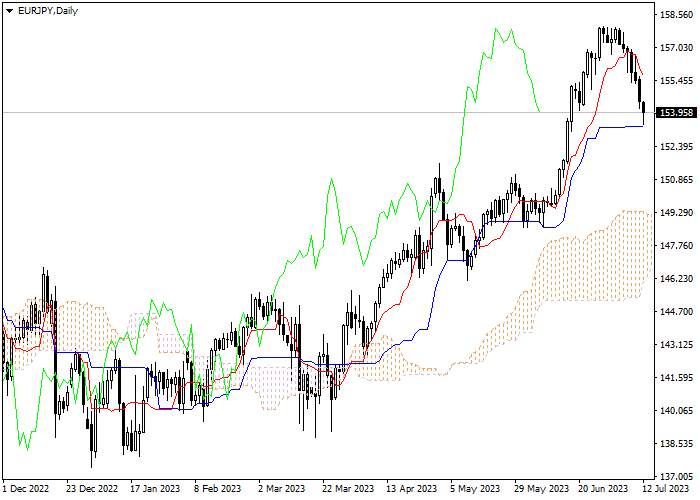700x500 pixels.
Task: Select the 146.230 price axis label
Action: (677, 279)
